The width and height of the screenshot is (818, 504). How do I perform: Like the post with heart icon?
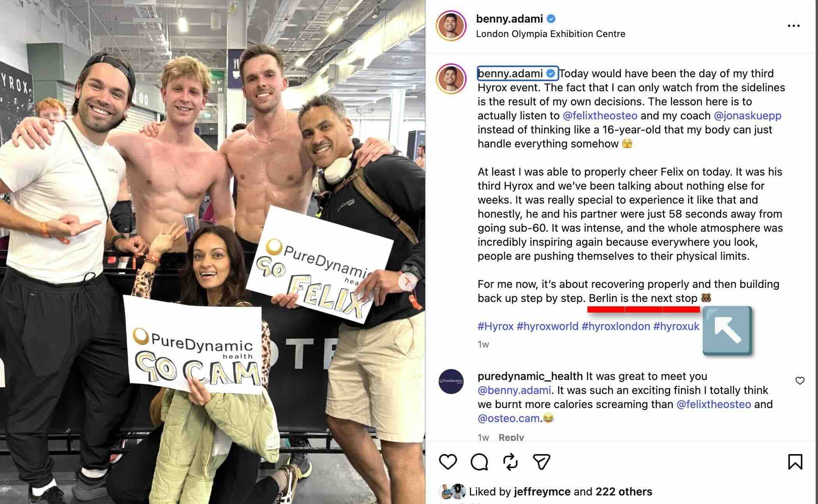(x=448, y=462)
